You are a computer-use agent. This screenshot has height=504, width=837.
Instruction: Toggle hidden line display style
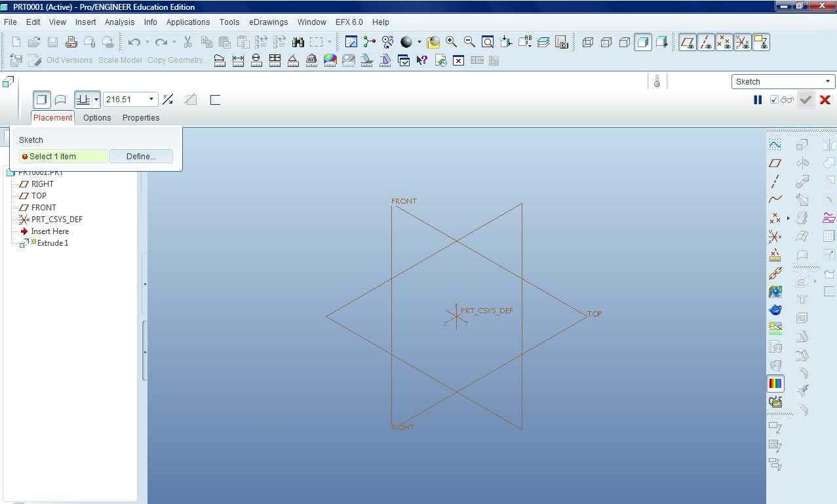click(x=606, y=42)
